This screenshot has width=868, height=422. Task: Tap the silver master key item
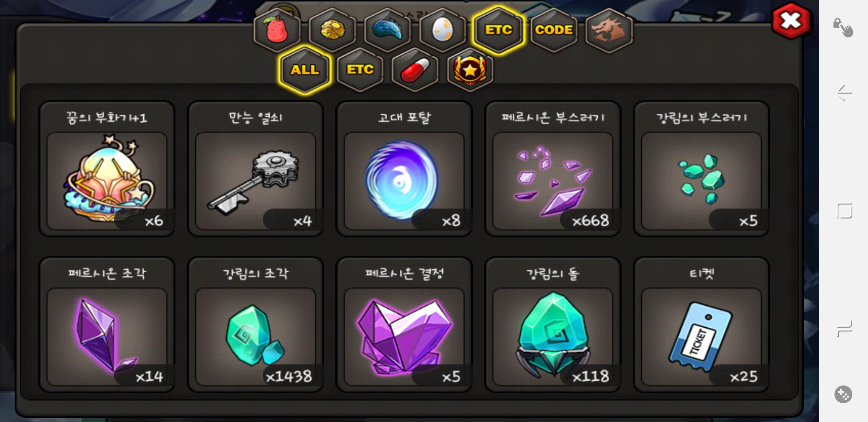[x=256, y=169]
